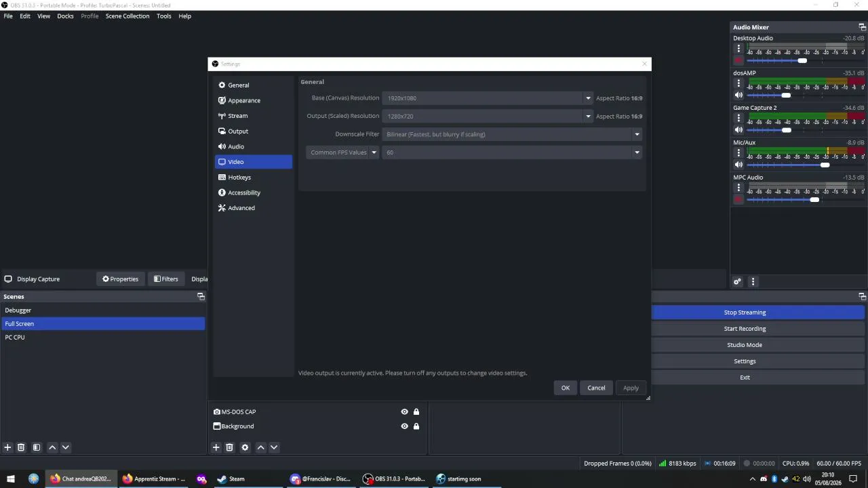Image resolution: width=868 pixels, height=488 pixels.
Task: Select the Debugger scene
Action: click(103, 310)
